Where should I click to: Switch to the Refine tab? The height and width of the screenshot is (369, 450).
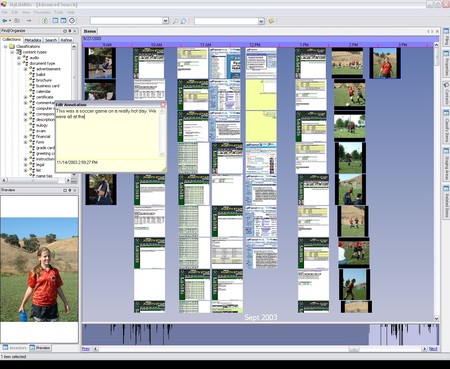coord(66,40)
